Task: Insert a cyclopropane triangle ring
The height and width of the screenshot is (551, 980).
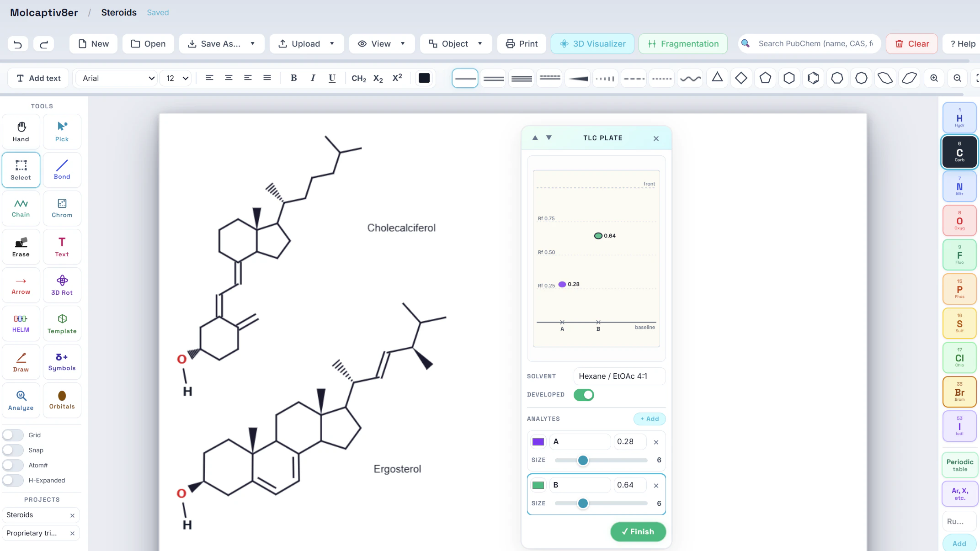Action: coord(717,78)
